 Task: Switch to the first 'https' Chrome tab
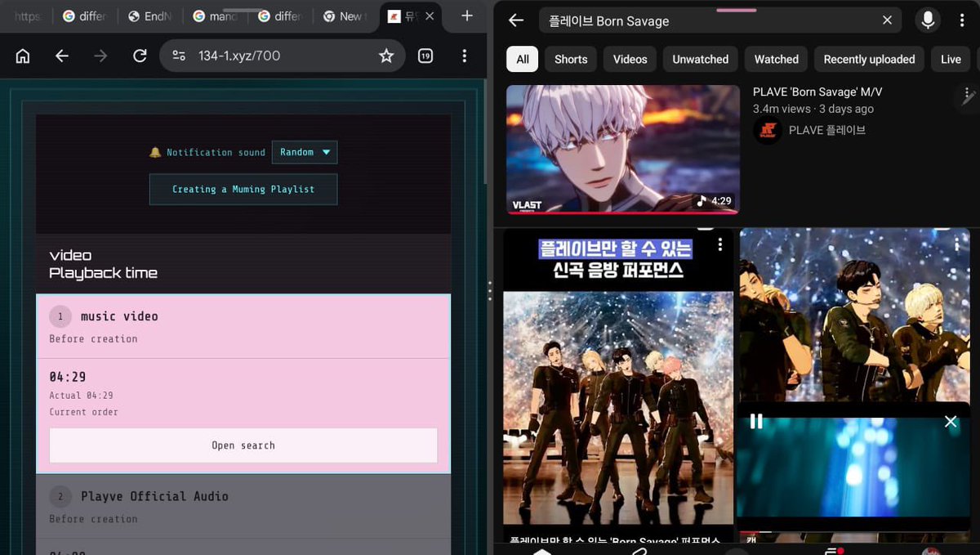point(27,16)
